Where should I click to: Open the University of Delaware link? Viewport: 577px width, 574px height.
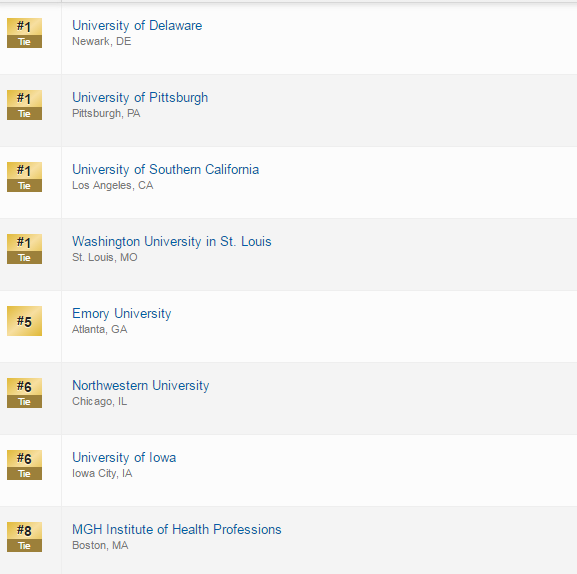137,25
